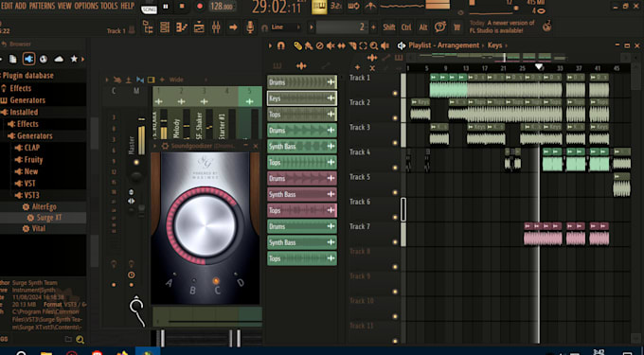Select the Playback speaker tool in Playlist
Screen dimensions: 644x355
(385, 45)
